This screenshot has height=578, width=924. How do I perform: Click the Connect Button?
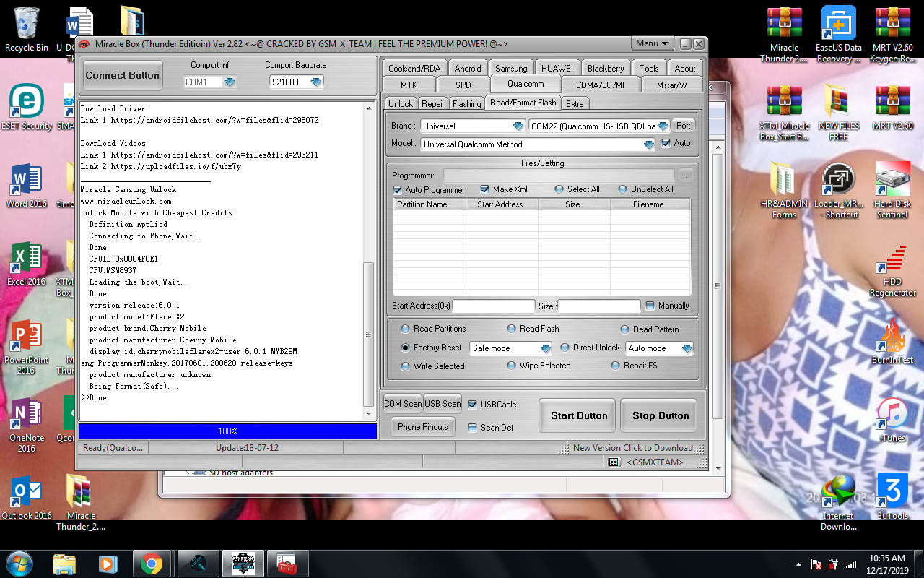(122, 75)
